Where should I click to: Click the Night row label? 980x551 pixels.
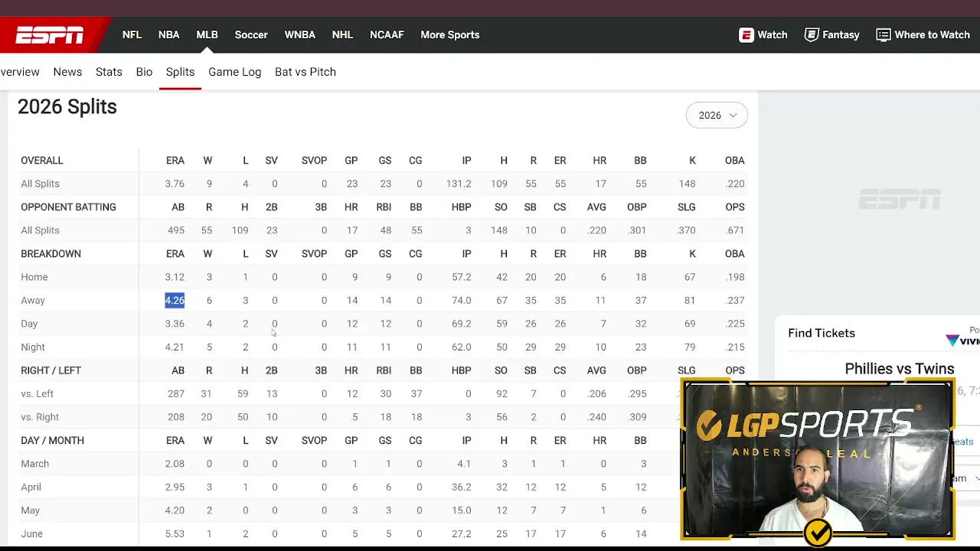[33, 347]
